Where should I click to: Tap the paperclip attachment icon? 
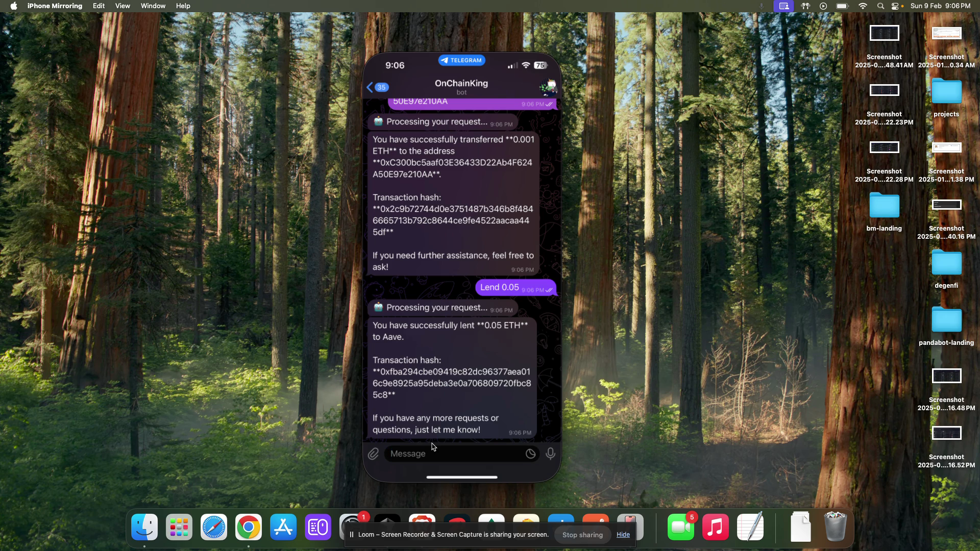(x=373, y=454)
